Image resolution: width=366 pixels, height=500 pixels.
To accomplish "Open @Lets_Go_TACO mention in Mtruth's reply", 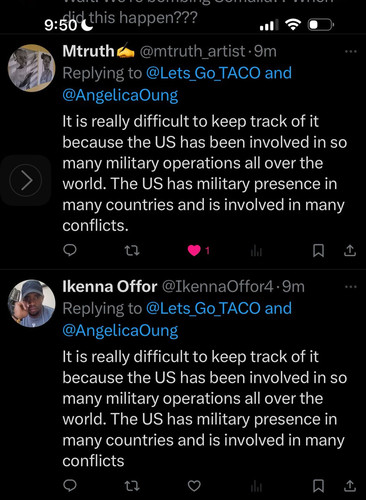I will tap(203, 73).
